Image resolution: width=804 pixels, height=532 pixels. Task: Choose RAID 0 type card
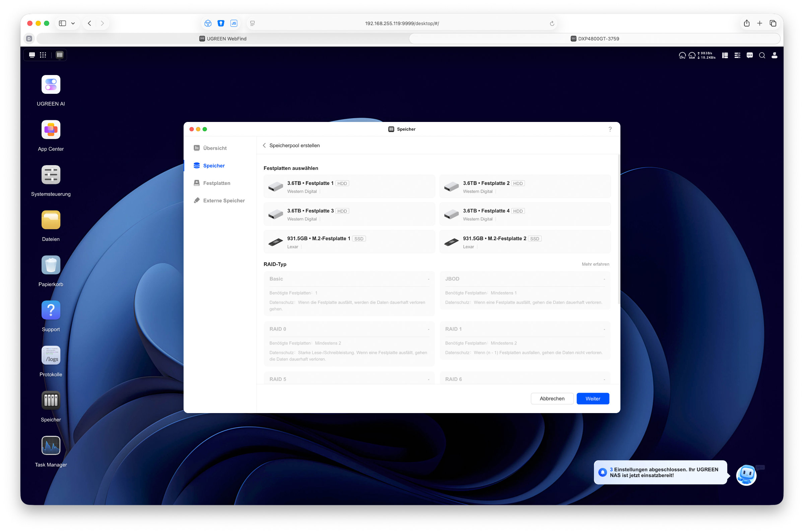click(349, 344)
